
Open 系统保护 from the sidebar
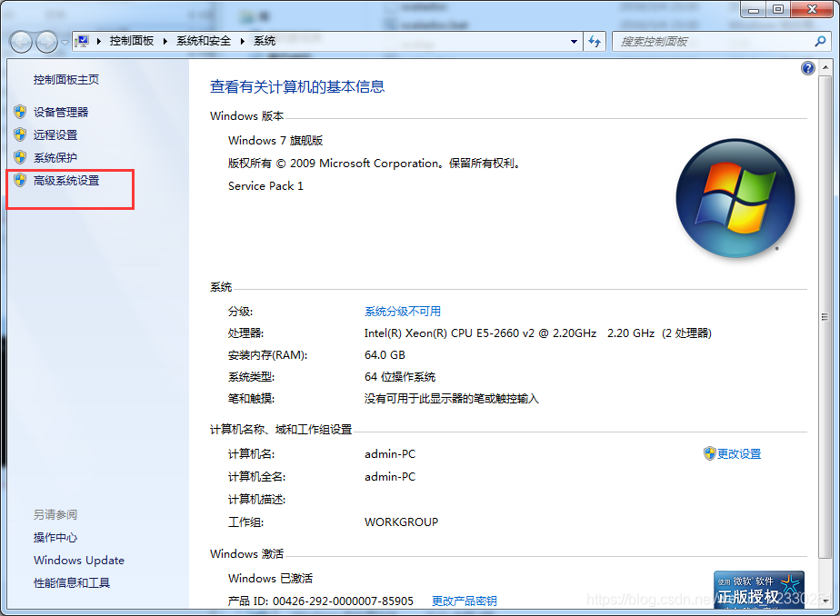(55, 158)
